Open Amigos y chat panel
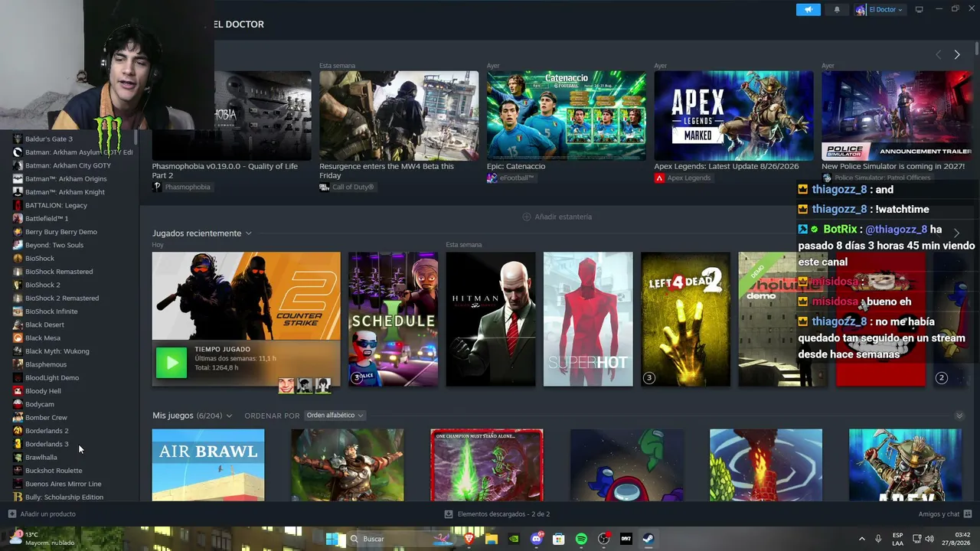 tap(945, 514)
